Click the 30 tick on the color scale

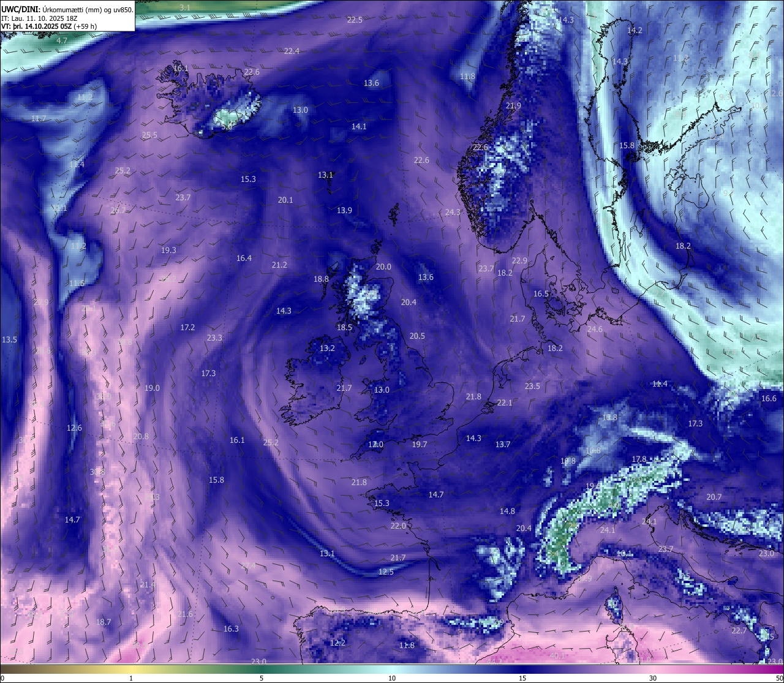[x=653, y=678]
